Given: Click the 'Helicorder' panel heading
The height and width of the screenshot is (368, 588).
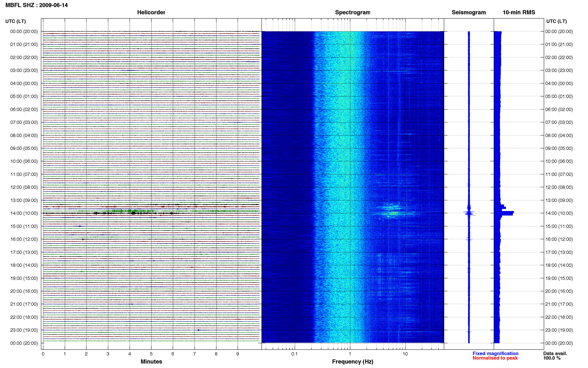Looking at the screenshot, I should pos(151,12).
